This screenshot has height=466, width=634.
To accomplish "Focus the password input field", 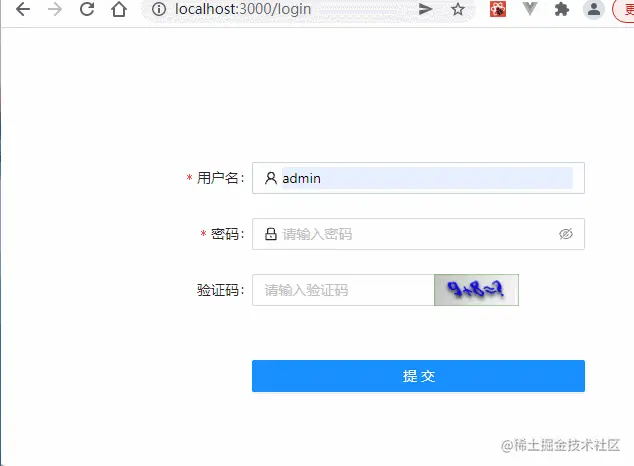I will click(418, 234).
